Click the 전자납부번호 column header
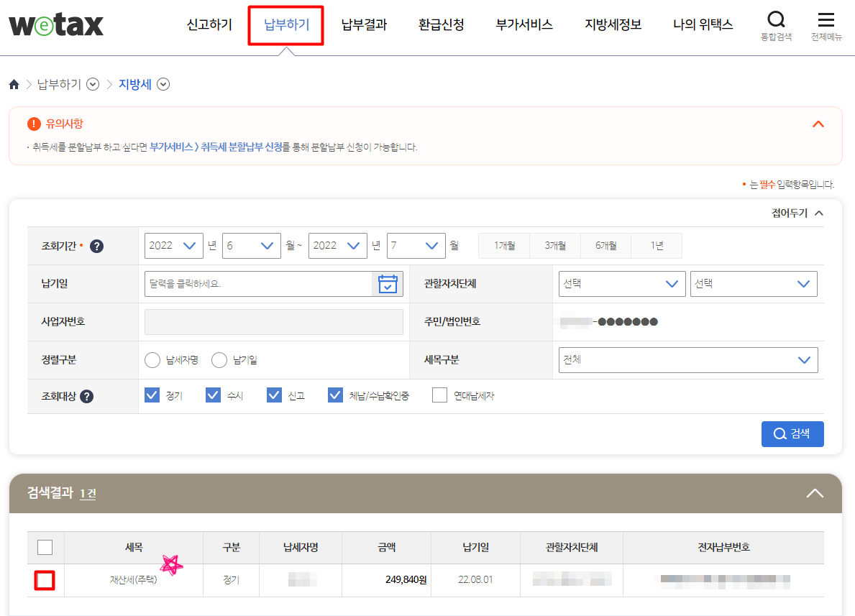Screen dimensions: 855x616 click(x=723, y=547)
